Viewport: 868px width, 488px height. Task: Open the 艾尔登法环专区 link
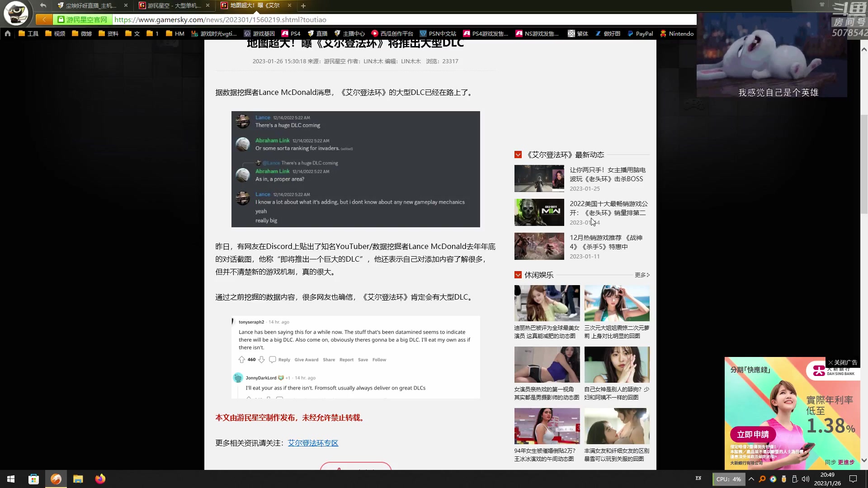click(313, 443)
